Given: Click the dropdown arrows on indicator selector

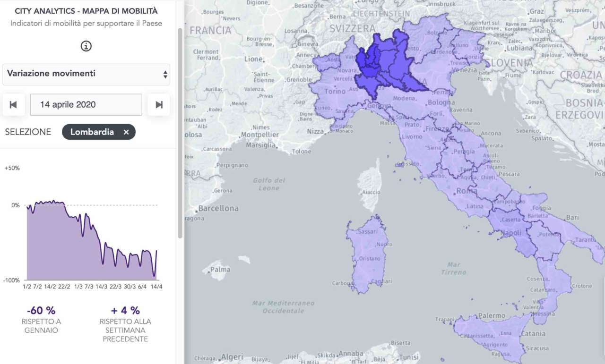Looking at the screenshot, I should coord(165,75).
